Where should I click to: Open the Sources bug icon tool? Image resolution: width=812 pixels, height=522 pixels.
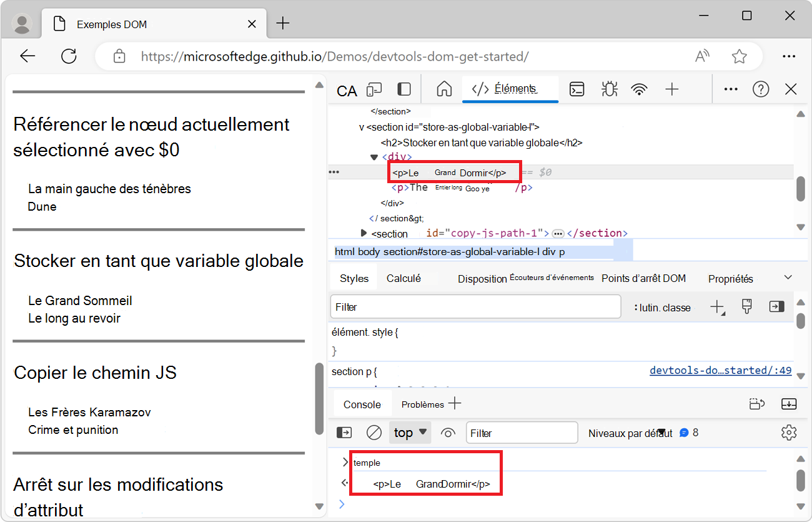pos(609,89)
